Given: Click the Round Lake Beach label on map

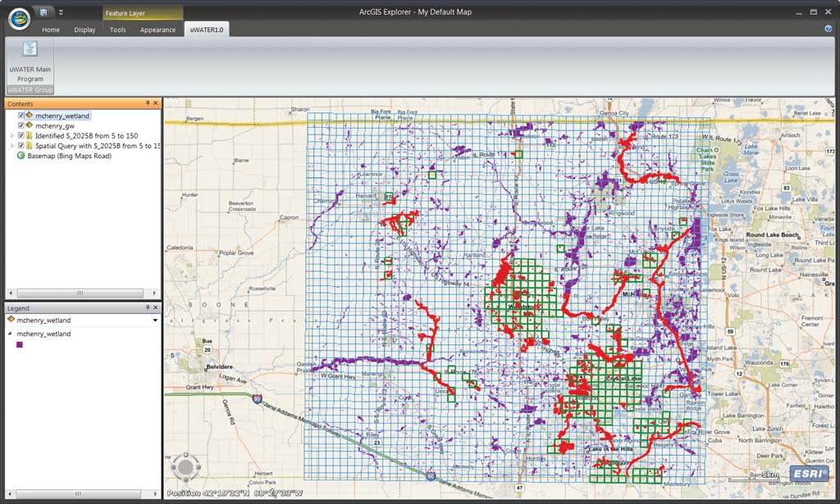Looking at the screenshot, I should click(772, 235).
